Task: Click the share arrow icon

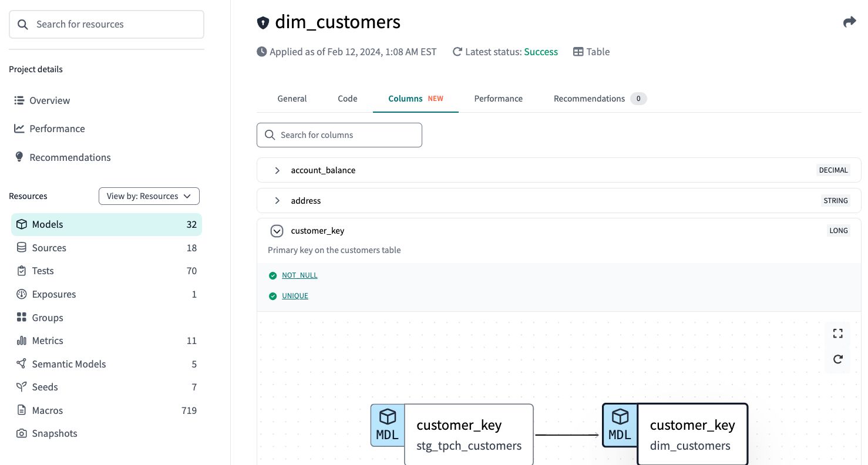Action: point(849,22)
